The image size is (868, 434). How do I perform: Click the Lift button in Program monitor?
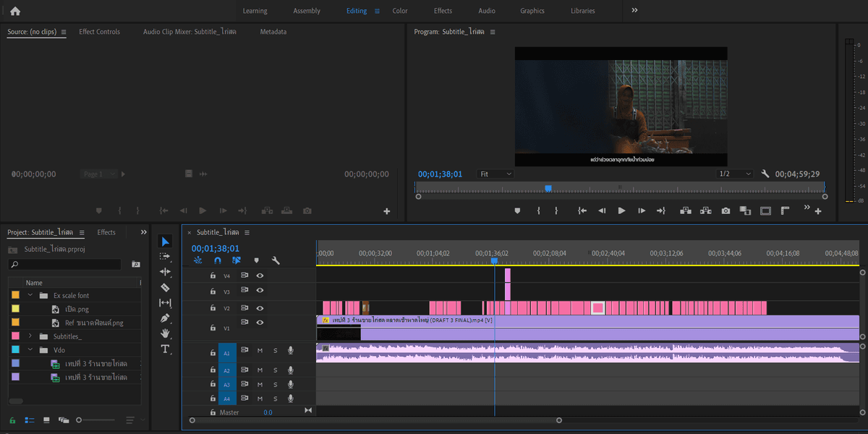[x=686, y=210]
